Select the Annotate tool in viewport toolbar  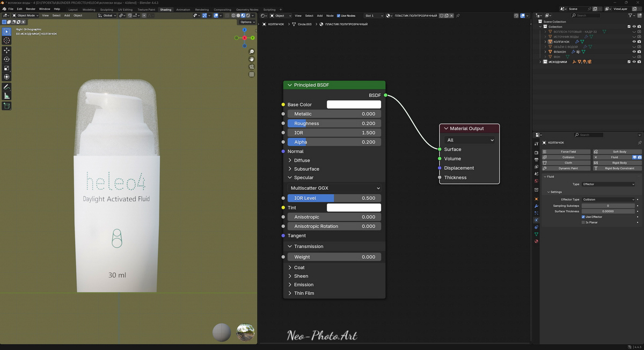tap(6, 87)
